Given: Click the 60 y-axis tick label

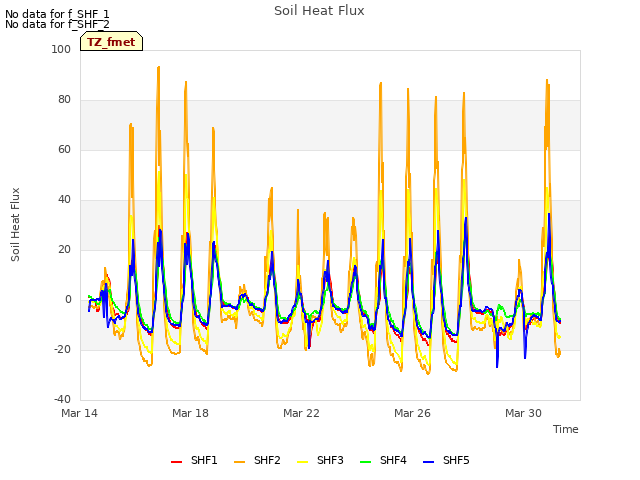Looking at the screenshot, I should tap(64, 149).
